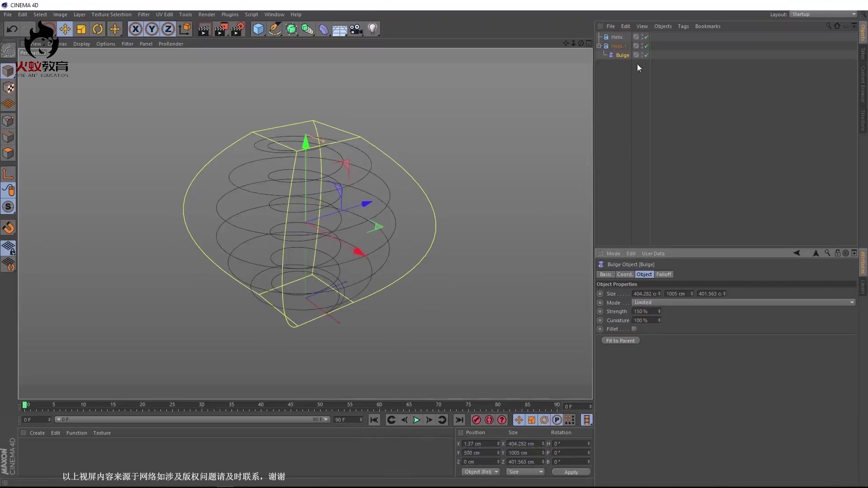868x488 pixels.
Task: Toggle the Bulge deformer enable checkmark
Action: [x=646, y=55]
